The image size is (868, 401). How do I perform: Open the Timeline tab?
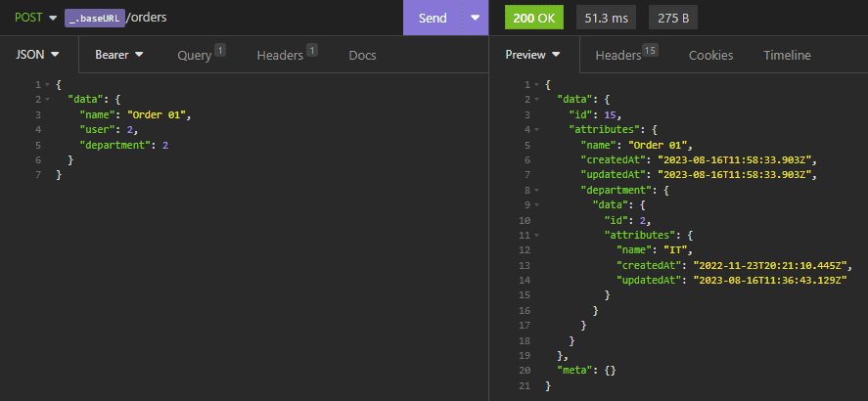click(x=787, y=55)
